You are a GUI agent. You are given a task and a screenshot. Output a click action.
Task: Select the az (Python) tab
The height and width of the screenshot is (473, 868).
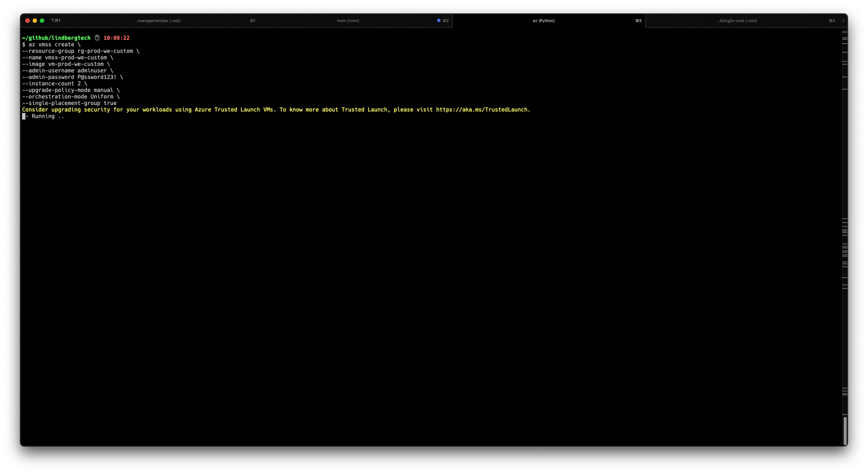543,21
